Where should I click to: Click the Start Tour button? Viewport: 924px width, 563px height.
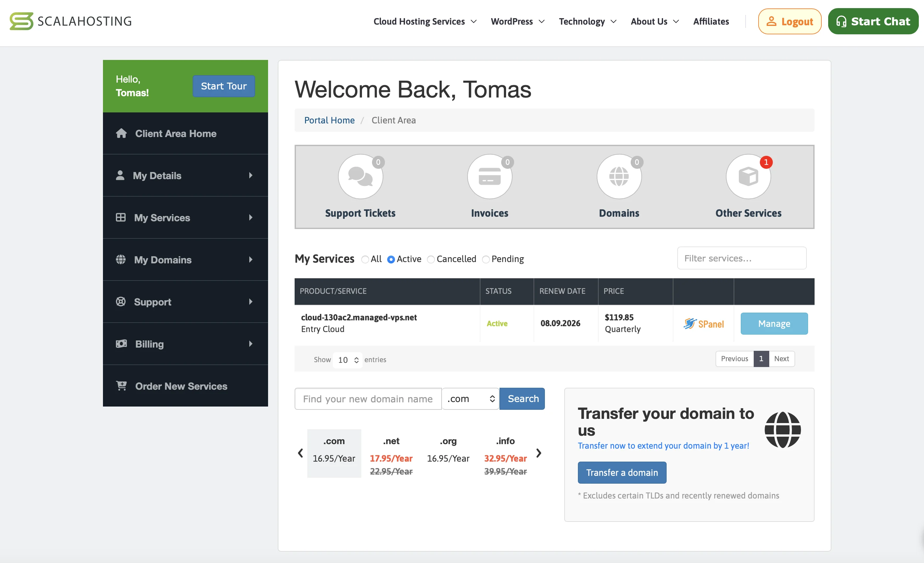223,86
